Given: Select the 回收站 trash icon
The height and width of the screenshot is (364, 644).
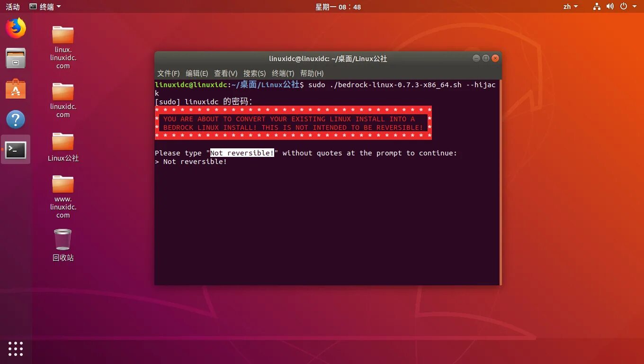Looking at the screenshot, I should tap(63, 246).
